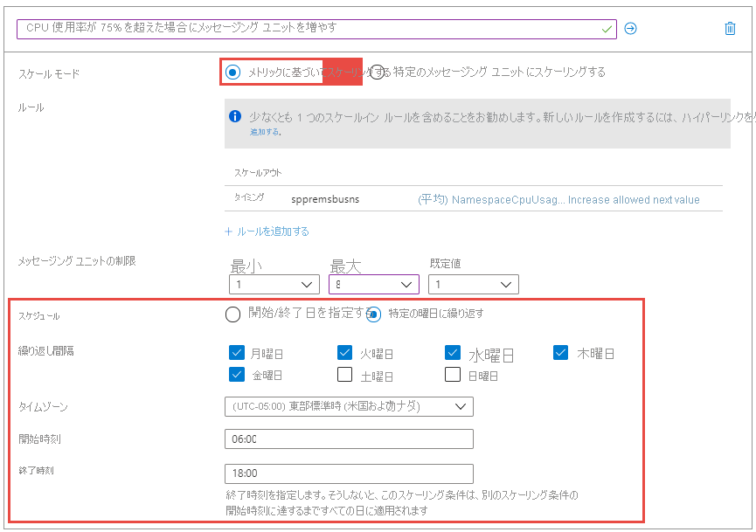Click the arrow circle icon beside condition name
756x532 pixels.
630,29
